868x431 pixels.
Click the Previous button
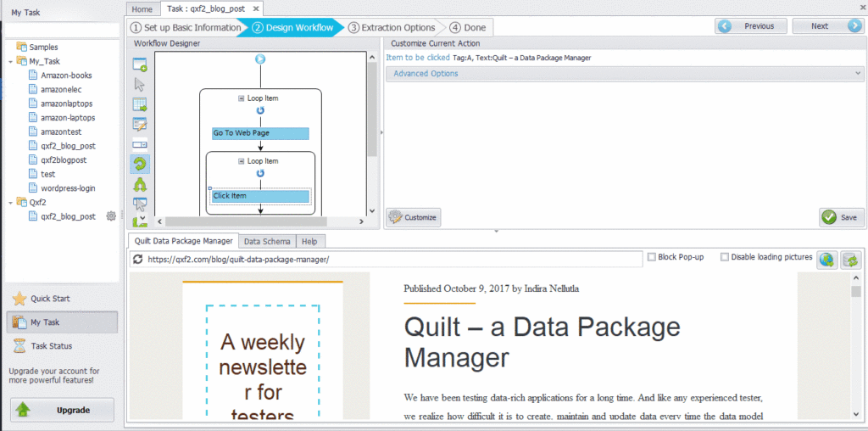point(752,26)
